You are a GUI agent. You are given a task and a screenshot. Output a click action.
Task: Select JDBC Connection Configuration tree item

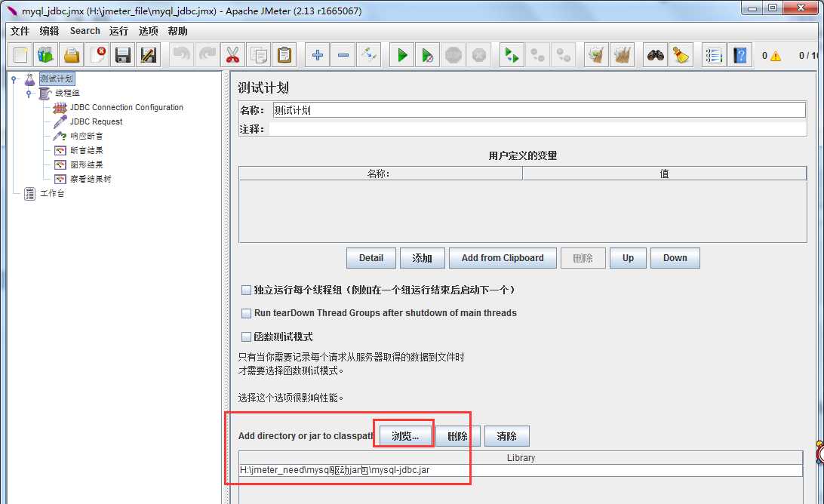point(127,107)
